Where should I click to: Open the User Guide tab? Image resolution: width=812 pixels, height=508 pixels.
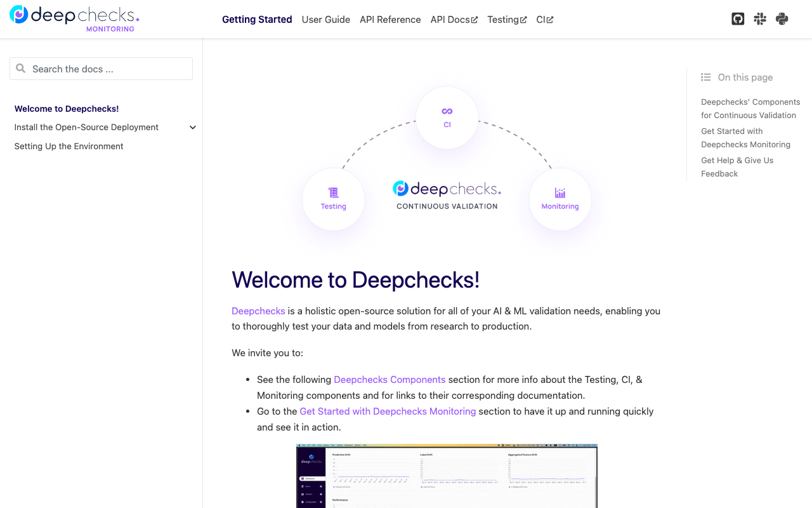pyautogui.click(x=326, y=20)
